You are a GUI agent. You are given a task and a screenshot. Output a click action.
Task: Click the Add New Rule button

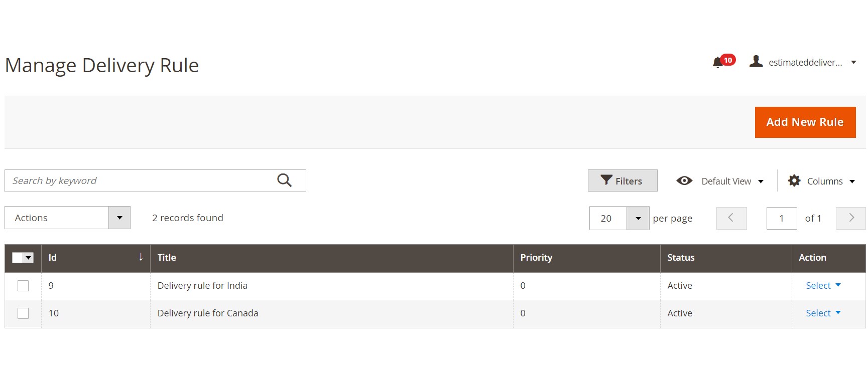point(805,122)
